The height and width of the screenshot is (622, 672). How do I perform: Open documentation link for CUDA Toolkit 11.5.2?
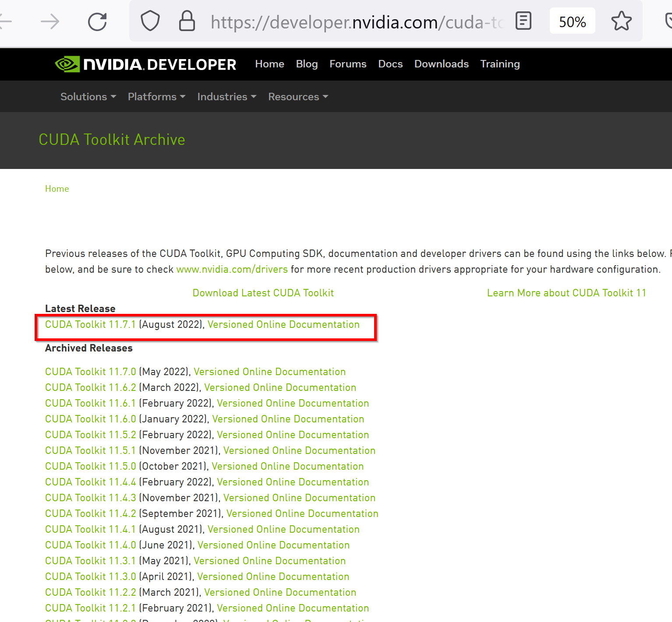coord(293,435)
